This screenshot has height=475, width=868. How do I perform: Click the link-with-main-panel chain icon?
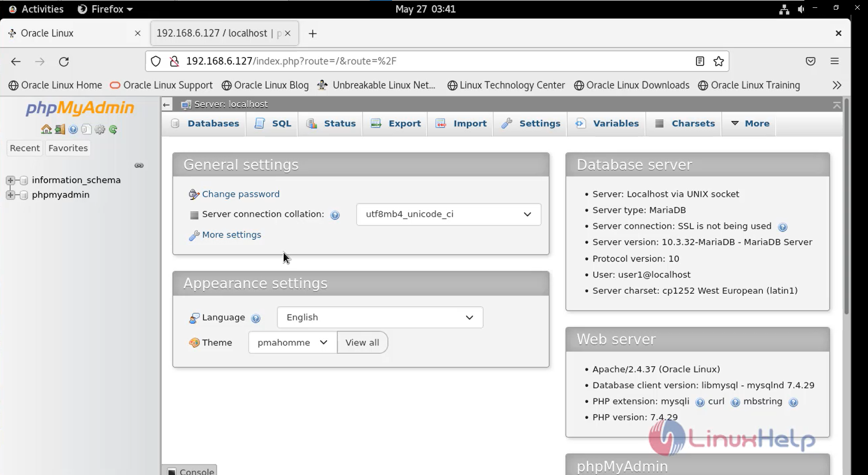[139, 166]
